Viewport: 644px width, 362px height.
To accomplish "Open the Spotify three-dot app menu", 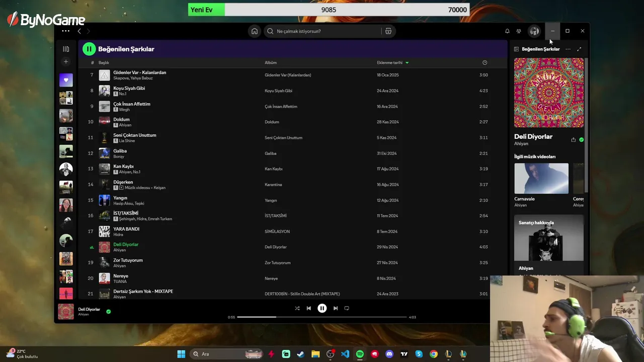I will pos(65,31).
